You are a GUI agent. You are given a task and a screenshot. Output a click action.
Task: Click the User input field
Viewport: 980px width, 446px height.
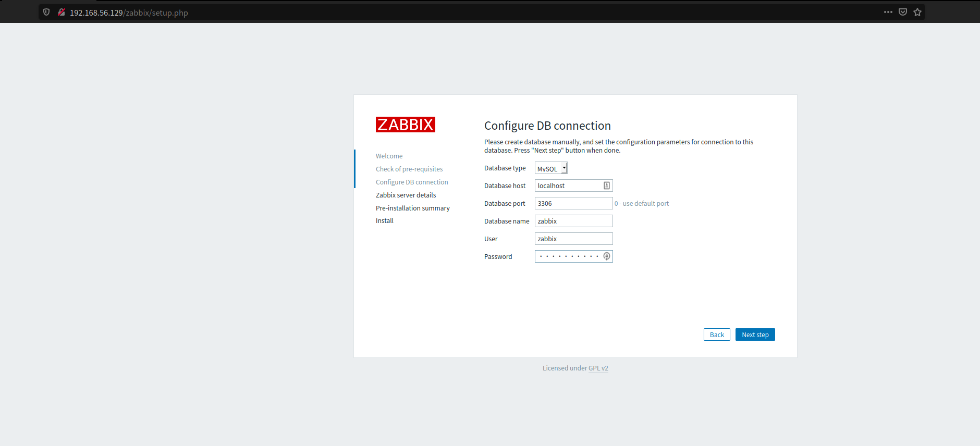click(573, 239)
